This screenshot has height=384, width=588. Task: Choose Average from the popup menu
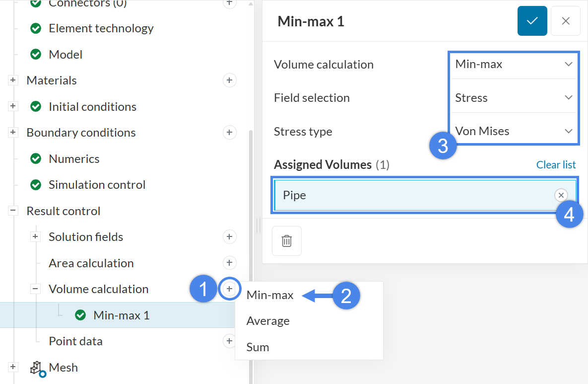(x=268, y=321)
